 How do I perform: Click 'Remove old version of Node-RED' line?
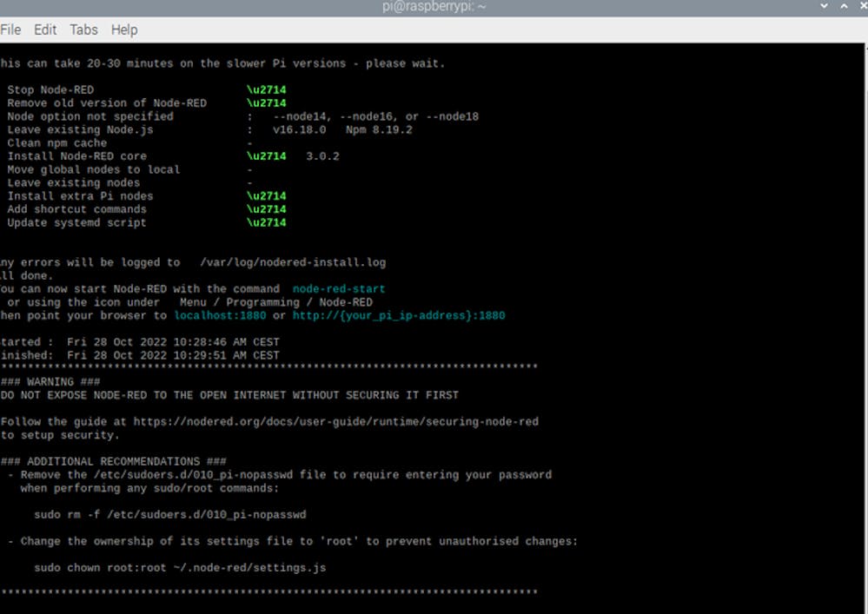(107, 102)
